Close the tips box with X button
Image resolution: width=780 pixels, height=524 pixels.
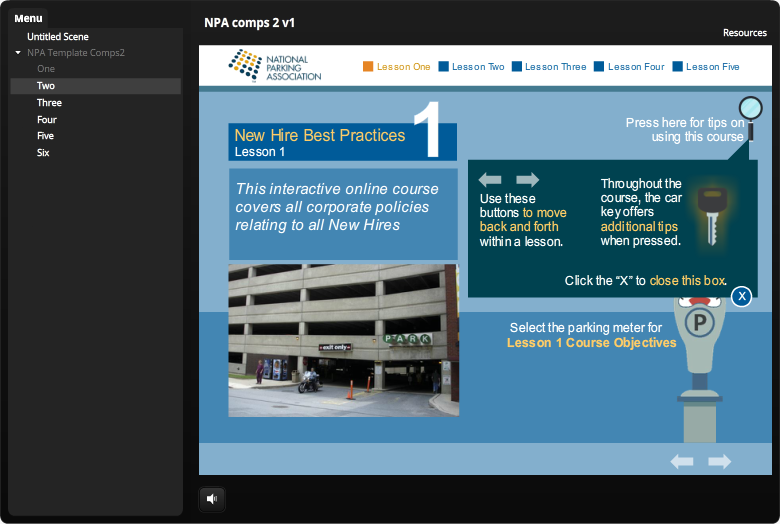pyautogui.click(x=741, y=296)
